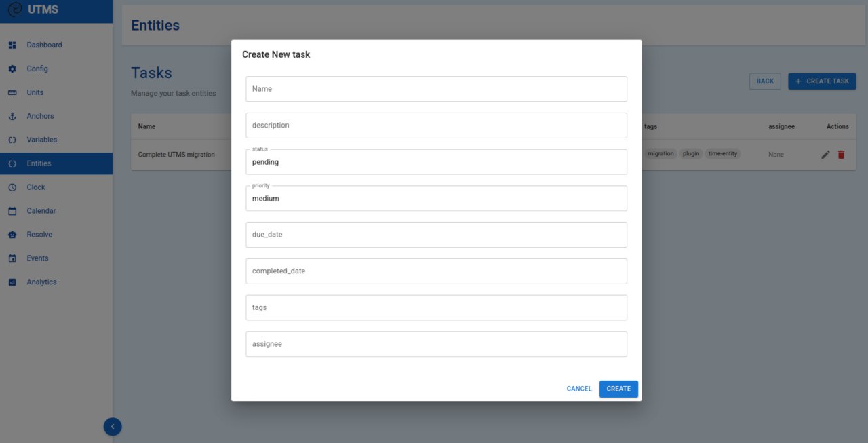The image size is (868, 443).
Task: Open the Units menu item
Action: tap(35, 93)
